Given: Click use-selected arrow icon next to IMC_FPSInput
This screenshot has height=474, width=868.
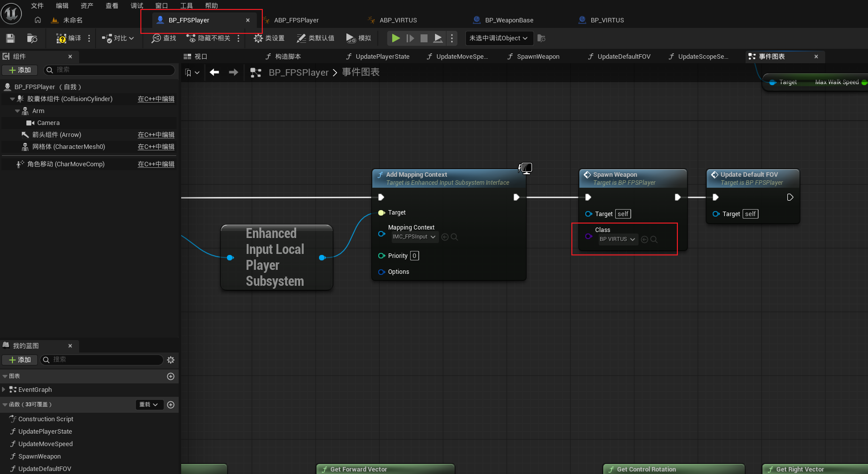Looking at the screenshot, I should click(445, 237).
